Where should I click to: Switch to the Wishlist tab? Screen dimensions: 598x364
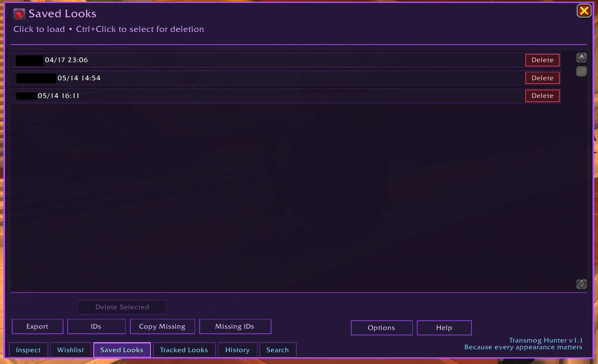71,350
